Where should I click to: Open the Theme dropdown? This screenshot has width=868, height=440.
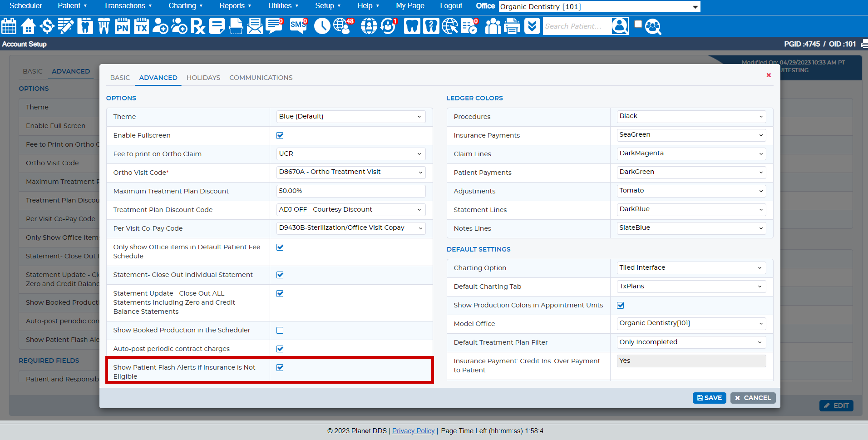pos(351,117)
